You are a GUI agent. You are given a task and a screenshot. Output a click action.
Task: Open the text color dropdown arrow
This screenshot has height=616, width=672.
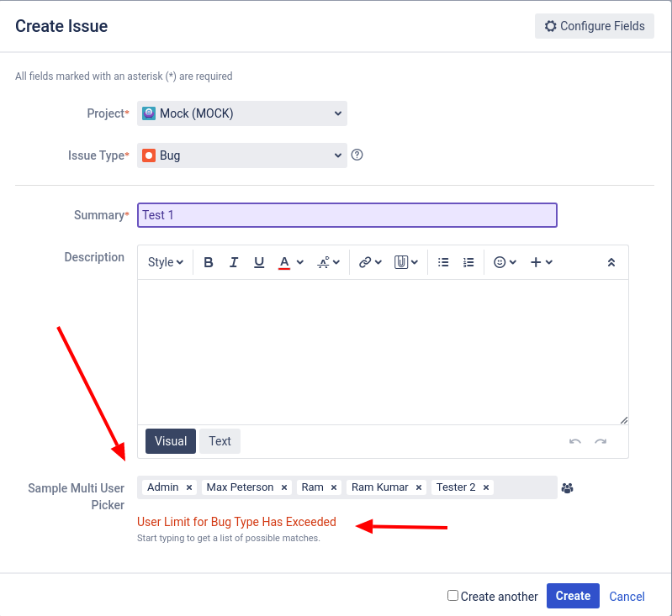tap(300, 262)
